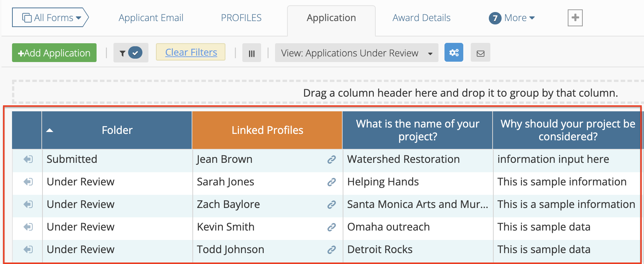Click the envelope email icon in toolbar

coord(480,53)
